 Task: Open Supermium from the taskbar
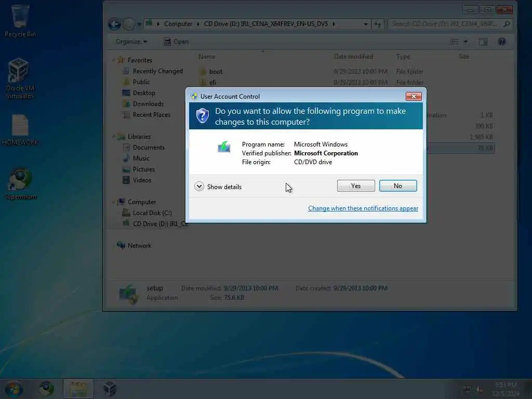coord(46,389)
